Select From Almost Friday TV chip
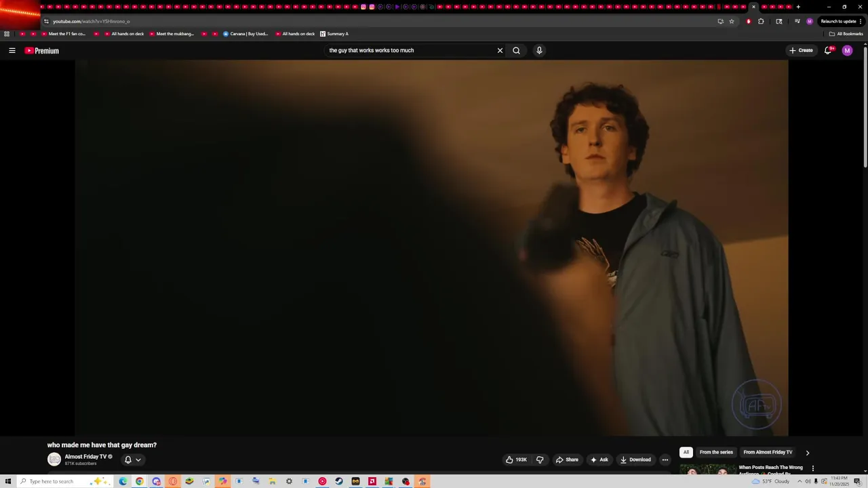Image resolution: width=868 pixels, height=488 pixels. pyautogui.click(x=768, y=452)
